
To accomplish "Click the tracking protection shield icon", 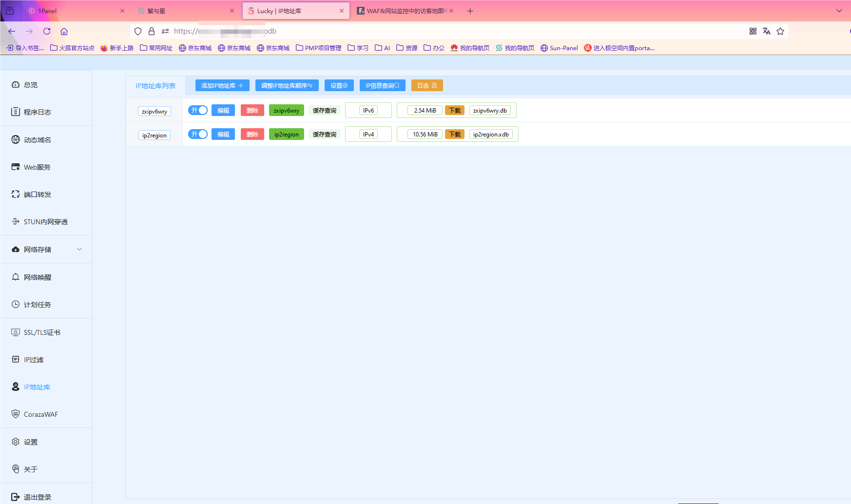I will pos(138,31).
